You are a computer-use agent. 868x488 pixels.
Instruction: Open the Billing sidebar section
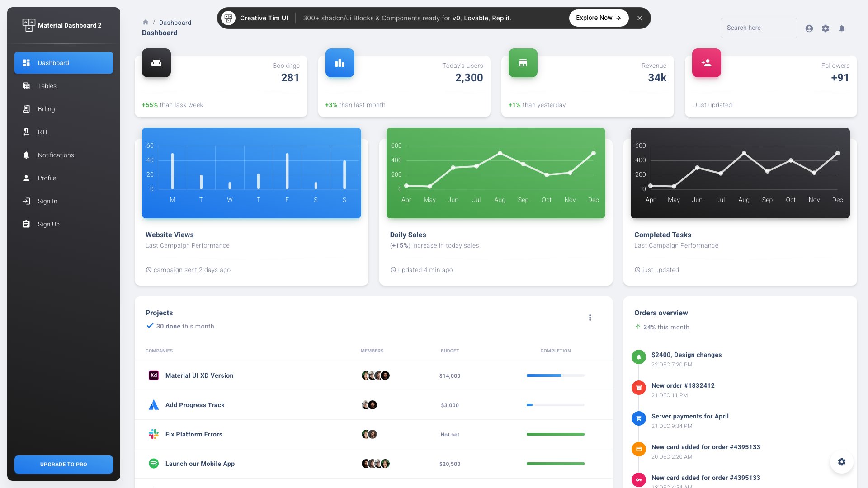pyautogui.click(x=46, y=109)
